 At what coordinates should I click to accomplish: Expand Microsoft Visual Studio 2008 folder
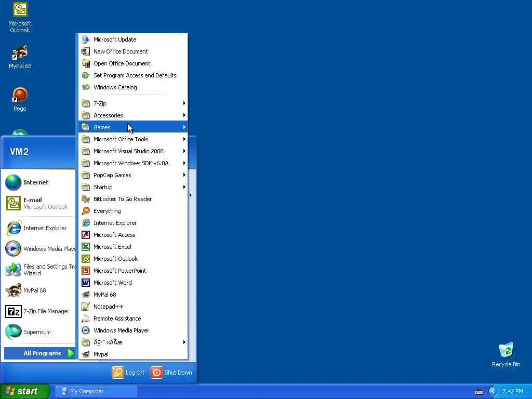[x=133, y=151]
